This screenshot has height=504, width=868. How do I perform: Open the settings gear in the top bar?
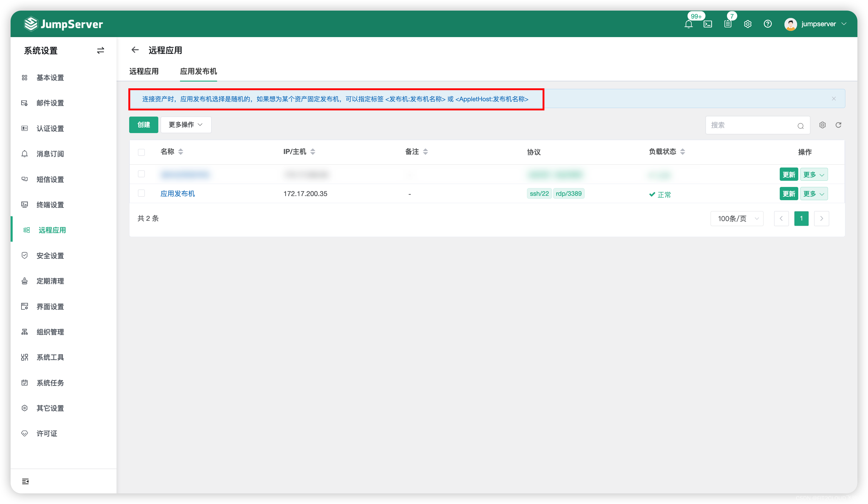747,24
